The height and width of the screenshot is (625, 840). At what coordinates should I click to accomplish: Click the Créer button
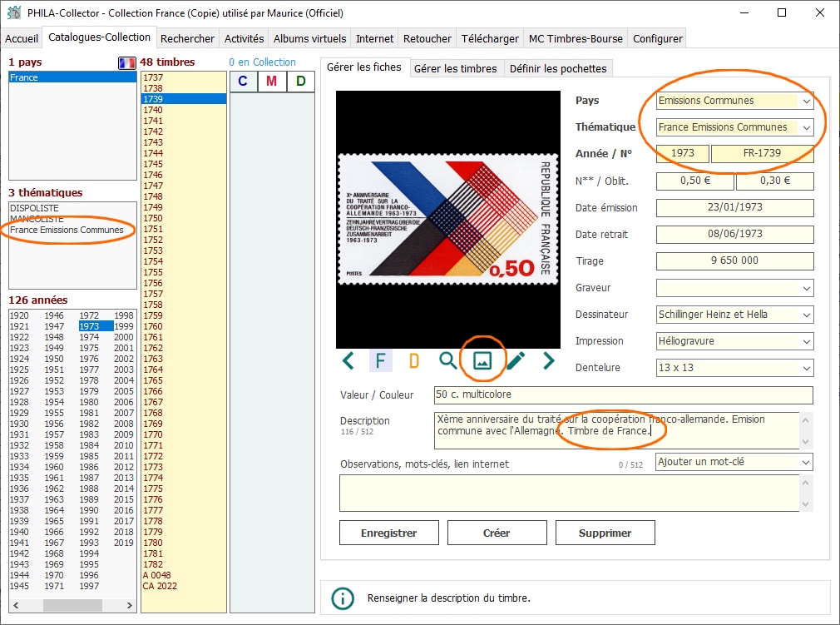coord(497,533)
